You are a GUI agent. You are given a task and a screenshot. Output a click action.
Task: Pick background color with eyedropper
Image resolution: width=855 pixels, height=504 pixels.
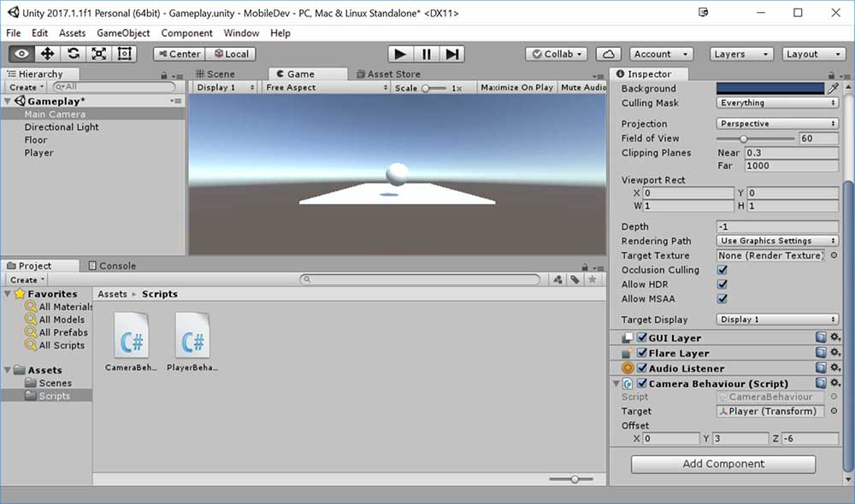pyautogui.click(x=833, y=88)
